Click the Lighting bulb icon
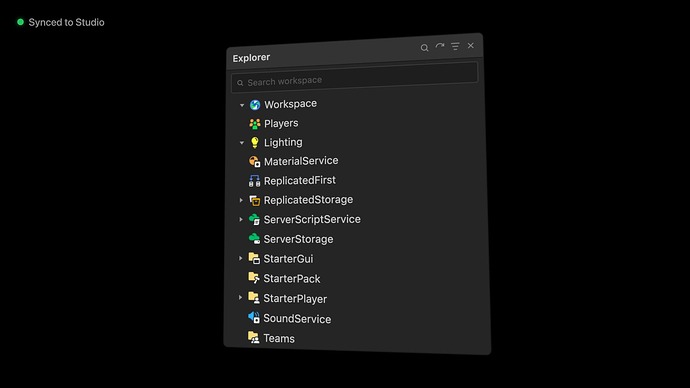This screenshot has width=690, height=388. [x=255, y=143]
